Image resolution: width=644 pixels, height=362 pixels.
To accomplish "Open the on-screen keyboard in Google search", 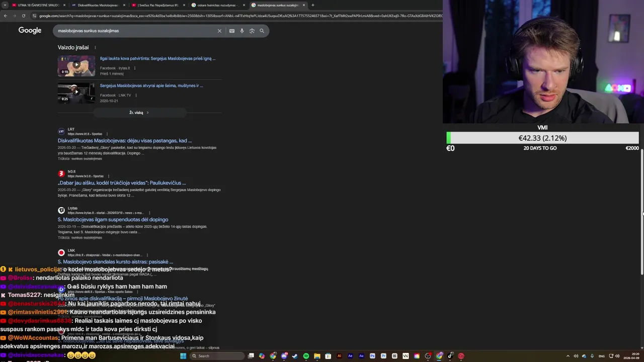I will [x=232, y=31].
